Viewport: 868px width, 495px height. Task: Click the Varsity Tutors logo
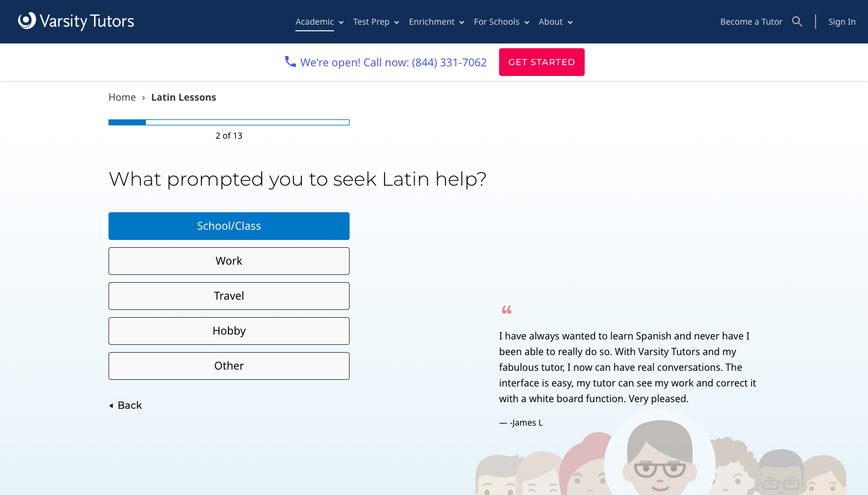click(76, 22)
